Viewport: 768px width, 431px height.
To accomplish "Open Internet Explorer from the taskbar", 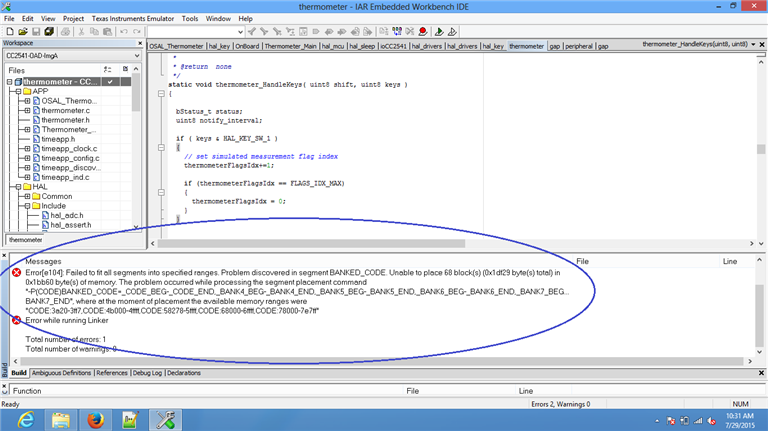I will tap(26, 420).
